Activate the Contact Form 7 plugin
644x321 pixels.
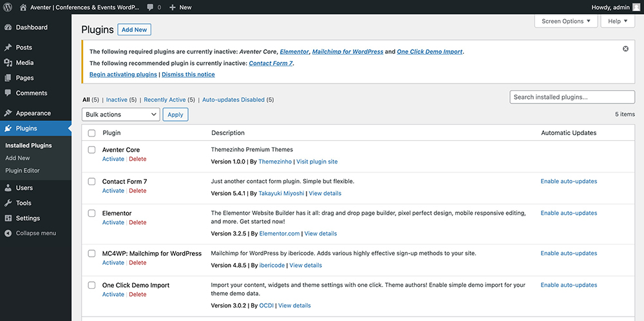click(x=113, y=191)
